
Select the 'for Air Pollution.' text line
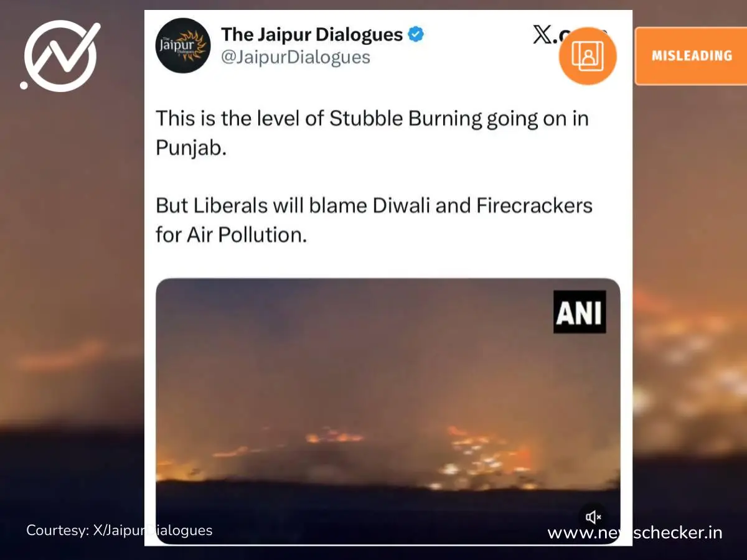point(231,235)
